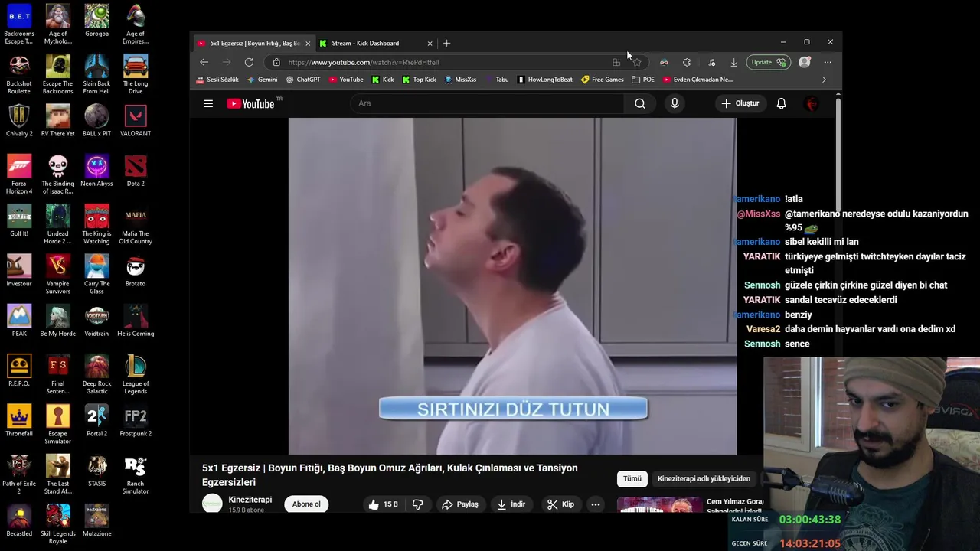This screenshot has height=551, width=980.
Task: Open YouTube notifications bell
Action: tap(781, 103)
